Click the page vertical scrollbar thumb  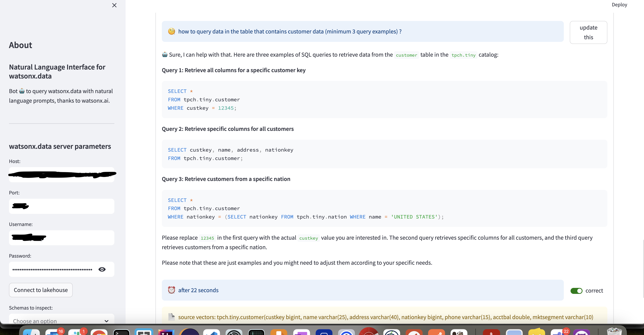[x=643, y=269]
